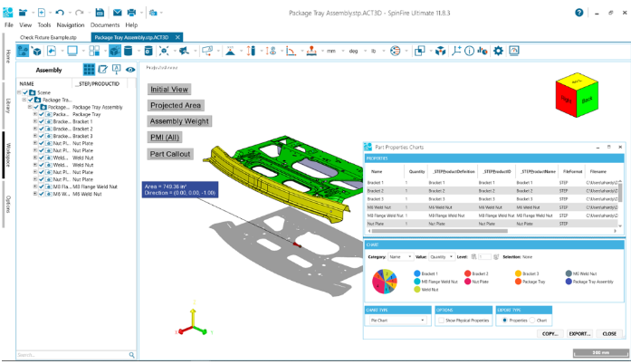Click the fly-through airplane icon
This screenshot has width=631, height=364.
pyautogui.click(x=184, y=51)
